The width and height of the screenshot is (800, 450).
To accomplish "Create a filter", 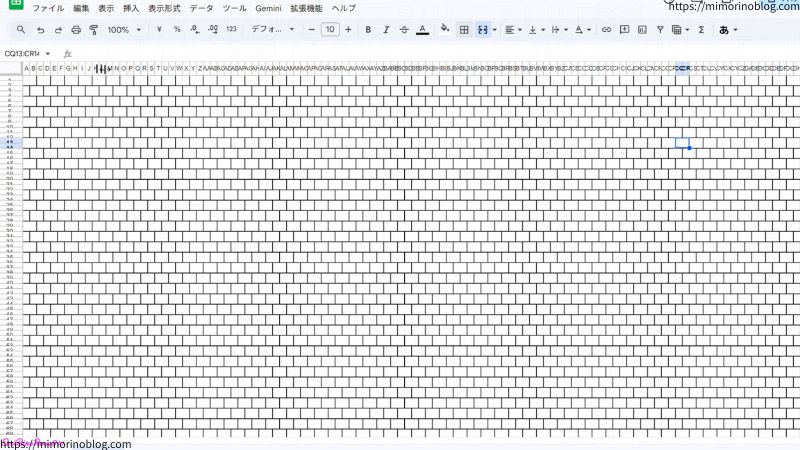I will pos(660,30).
